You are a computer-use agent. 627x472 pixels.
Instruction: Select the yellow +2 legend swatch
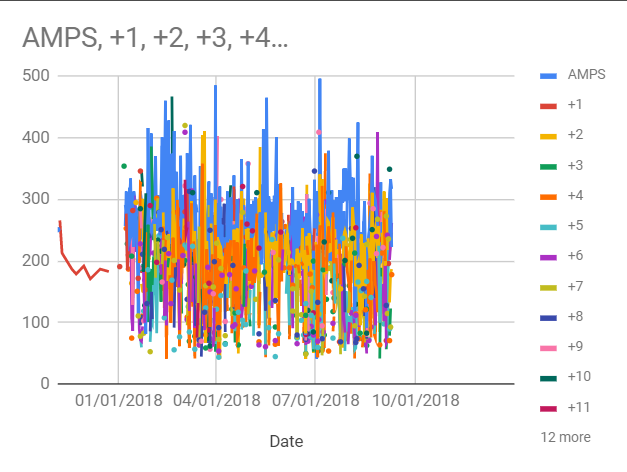point(548,135)
